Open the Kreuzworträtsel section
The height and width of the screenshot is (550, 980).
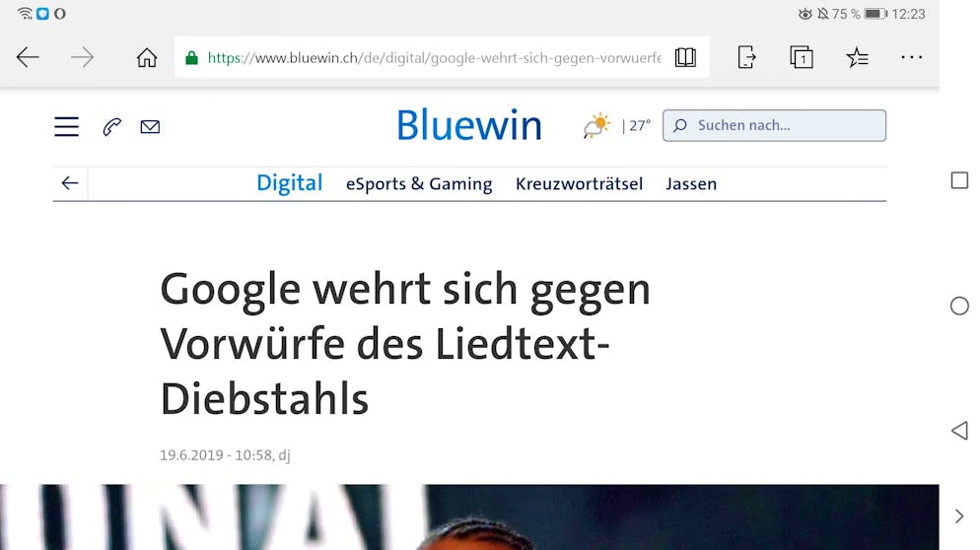pos(579,183)
